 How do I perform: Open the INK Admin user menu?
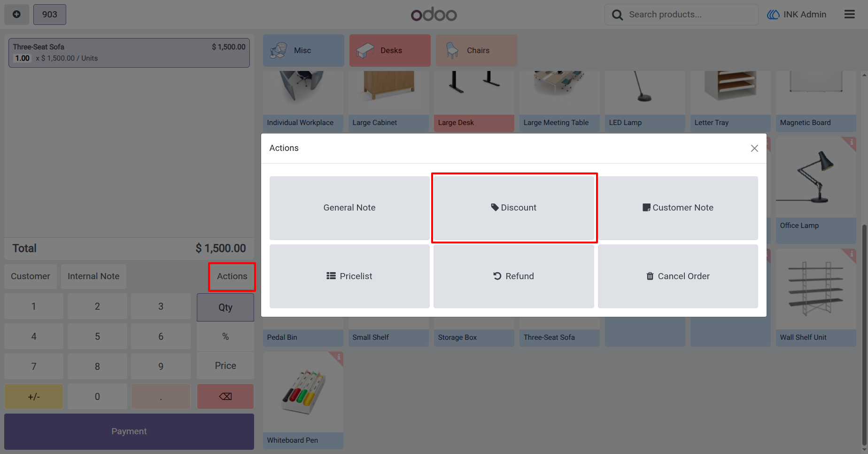tap(797, 15)
